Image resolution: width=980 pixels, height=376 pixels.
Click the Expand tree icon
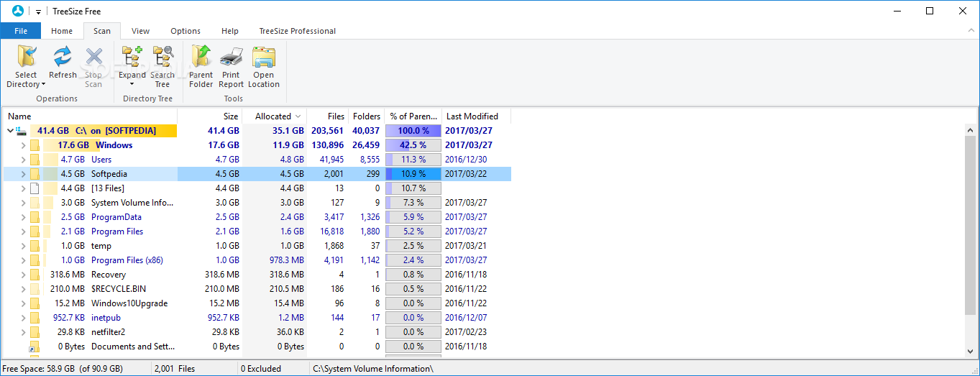coord(132,57)
